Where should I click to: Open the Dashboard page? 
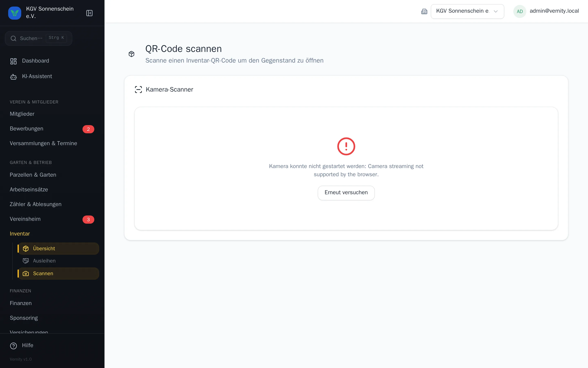tap(52, 61)
